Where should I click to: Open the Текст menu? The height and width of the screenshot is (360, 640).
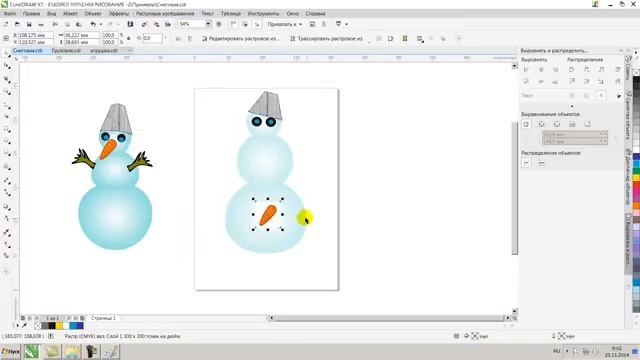pyautogui.click(x=207, y=13)
